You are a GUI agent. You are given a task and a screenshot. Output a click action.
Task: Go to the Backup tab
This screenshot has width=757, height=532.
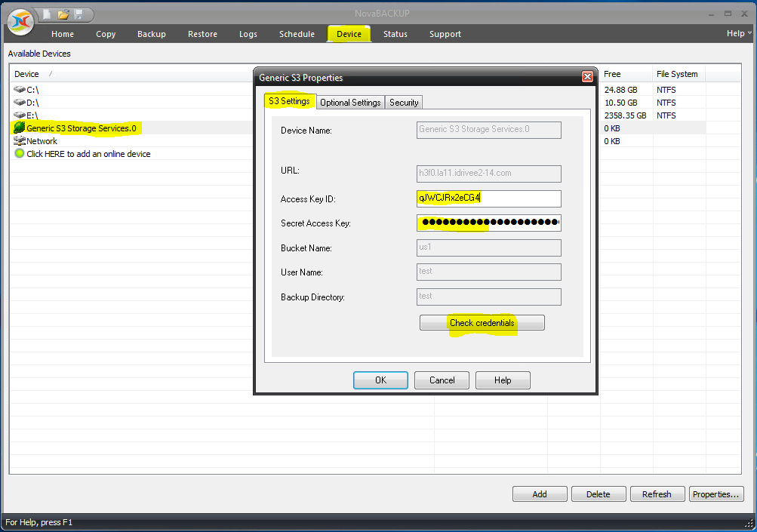[x=152, y=34]
